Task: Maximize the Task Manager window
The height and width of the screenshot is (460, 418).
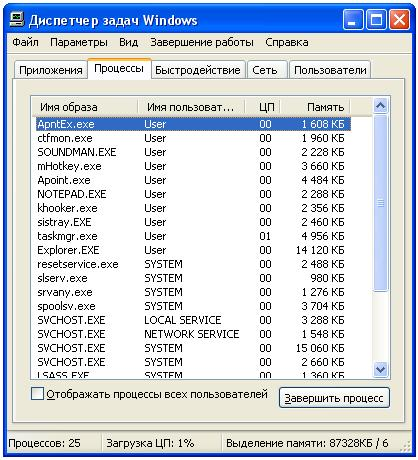Action: 376,20
